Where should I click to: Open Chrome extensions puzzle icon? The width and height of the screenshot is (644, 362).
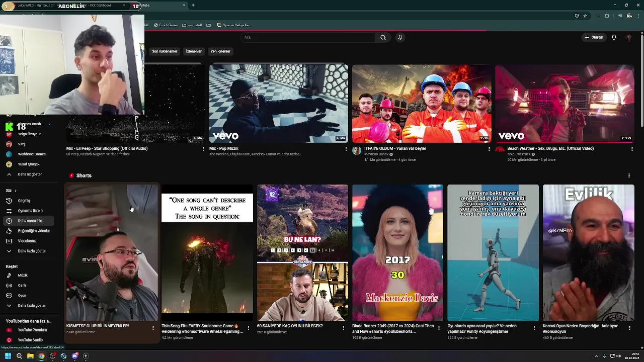[x=607, y=16]
